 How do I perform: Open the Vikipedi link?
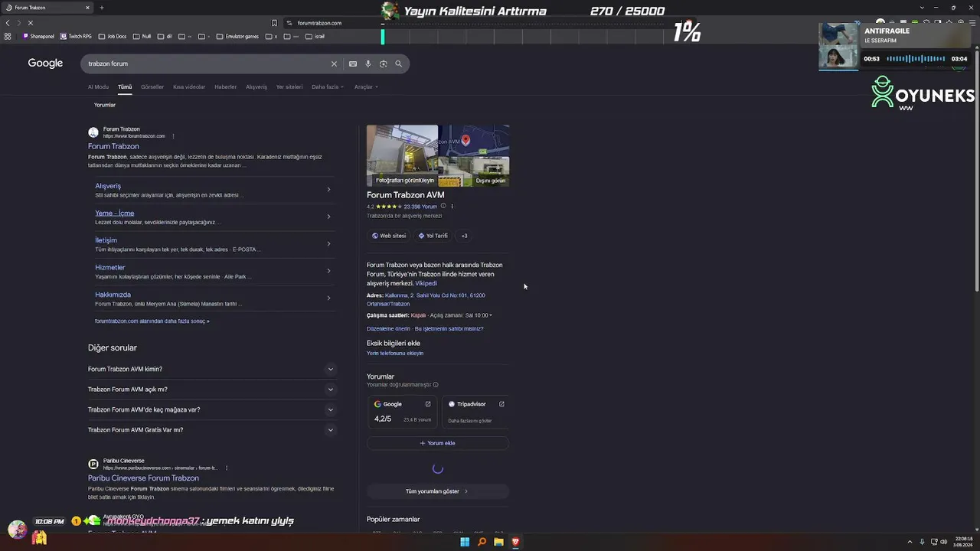426,283
